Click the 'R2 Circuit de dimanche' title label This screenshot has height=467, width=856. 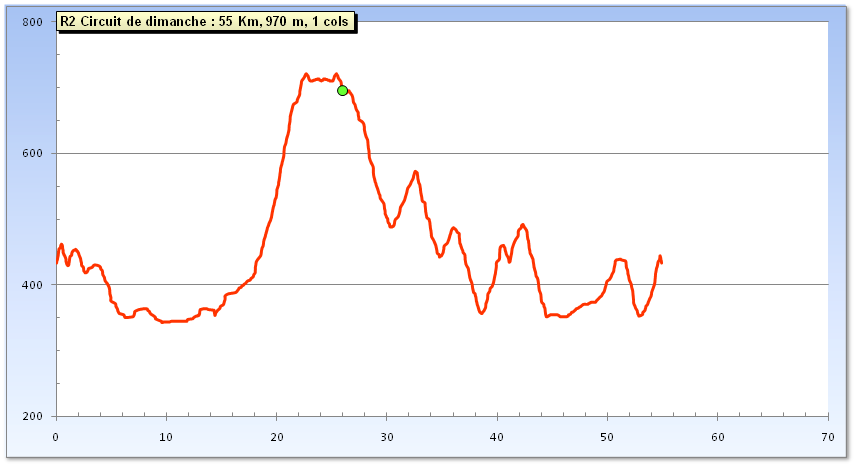(204, 20)
